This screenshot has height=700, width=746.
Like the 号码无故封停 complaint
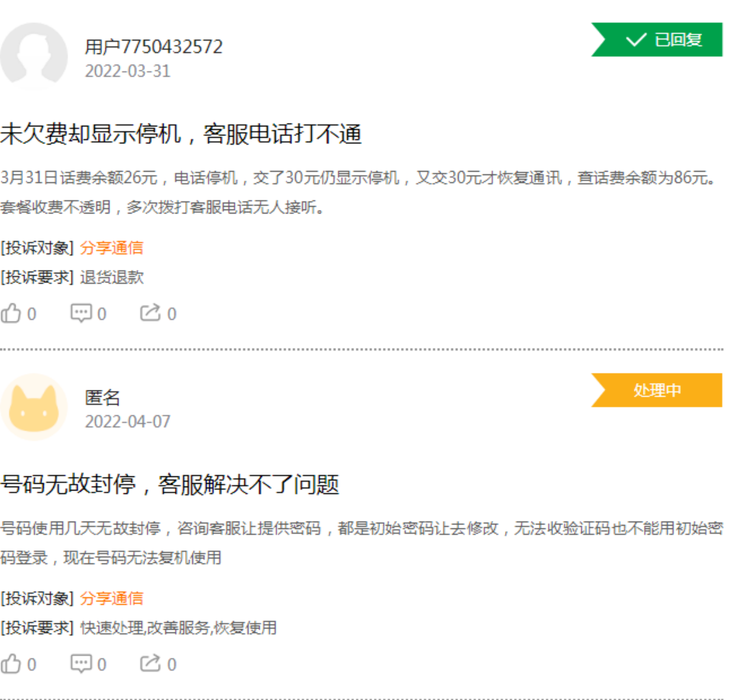coord(11,664)
